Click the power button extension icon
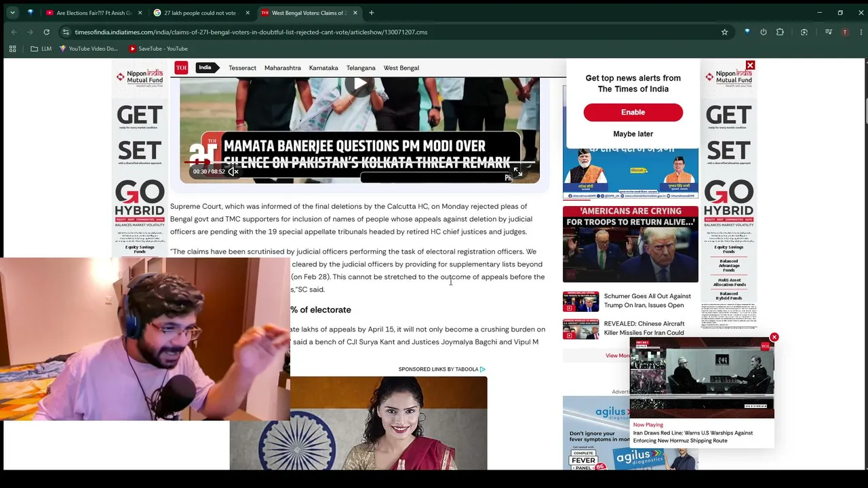Screen dimensions: 868x488 (x=764, y=32)
